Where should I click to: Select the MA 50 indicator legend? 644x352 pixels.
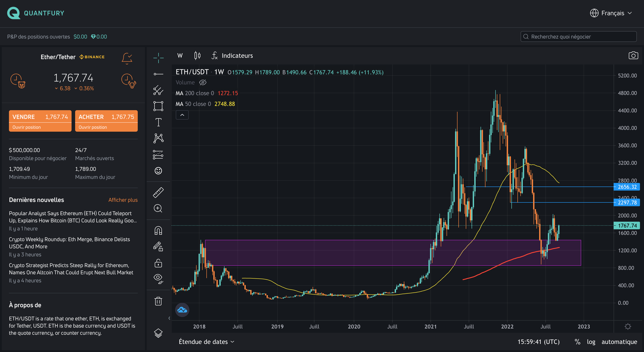205,104
